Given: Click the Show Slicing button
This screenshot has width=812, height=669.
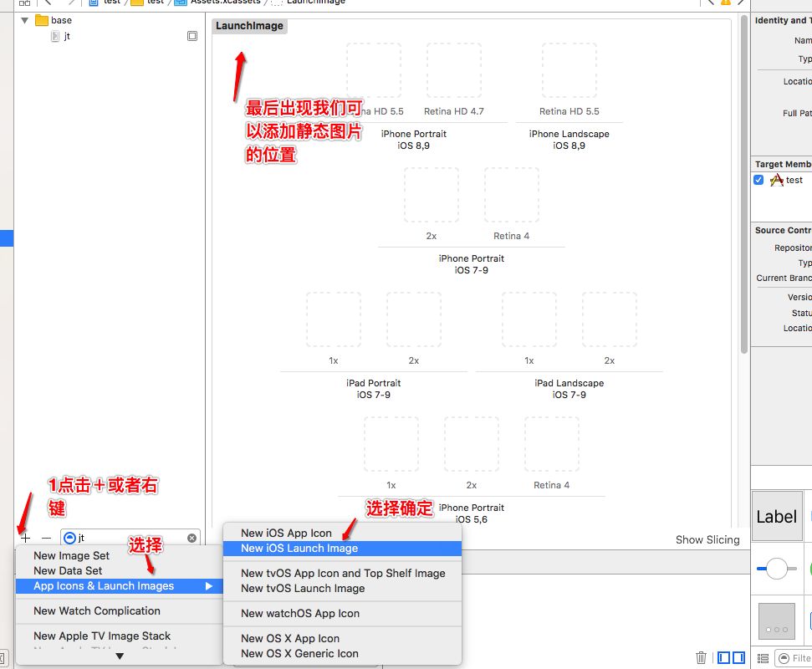Looking at the screenshot, I should click(x=707, y=539).
